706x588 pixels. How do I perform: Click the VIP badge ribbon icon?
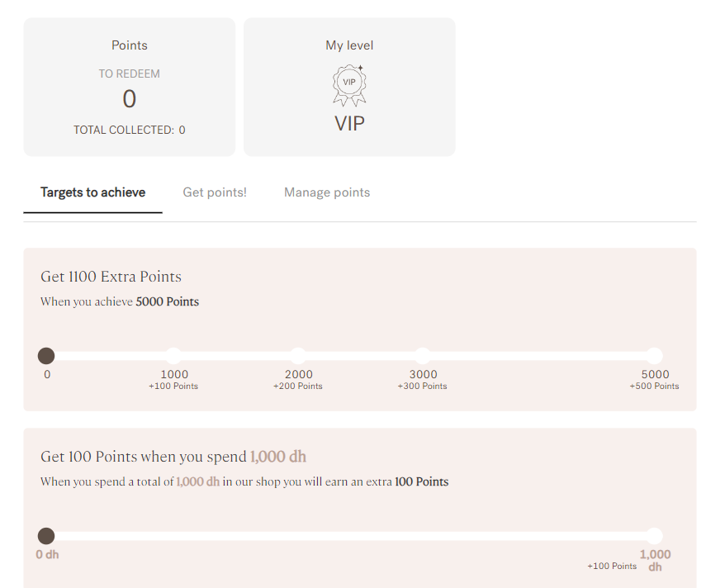pyautogui.click(x=349, y=85)
